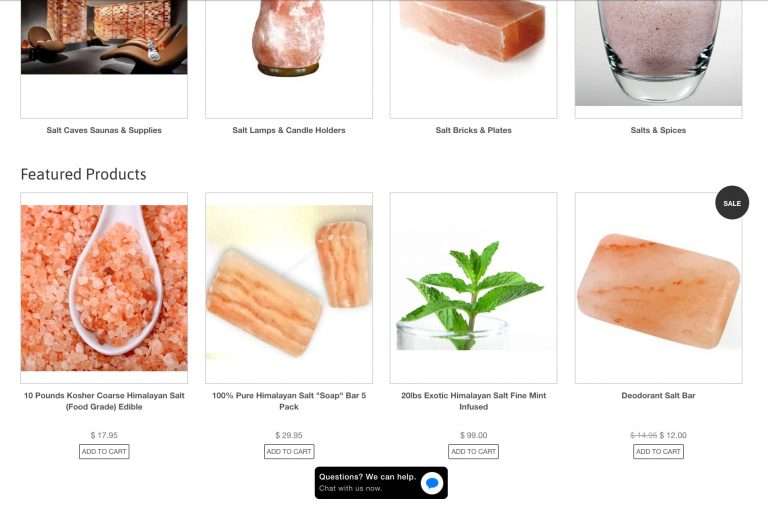Image resolution: width=768 pixels, height=508 pixels.
Task: Open 20lbs Exotic Himalayan Salt Fine Mint title link
Action: click(473, 401)
